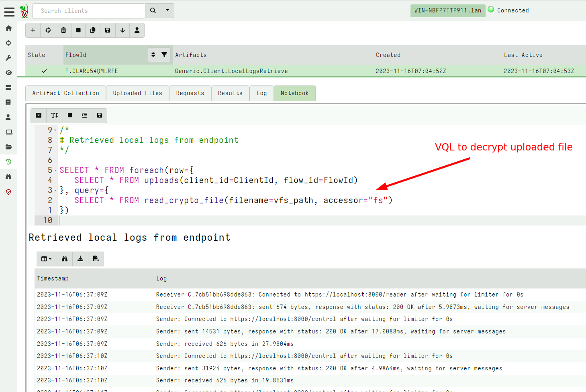Viewport: 586px width, 392px height.
Task: Save the notebook cell with the floppy icon
Action: (x=99, y=116)
